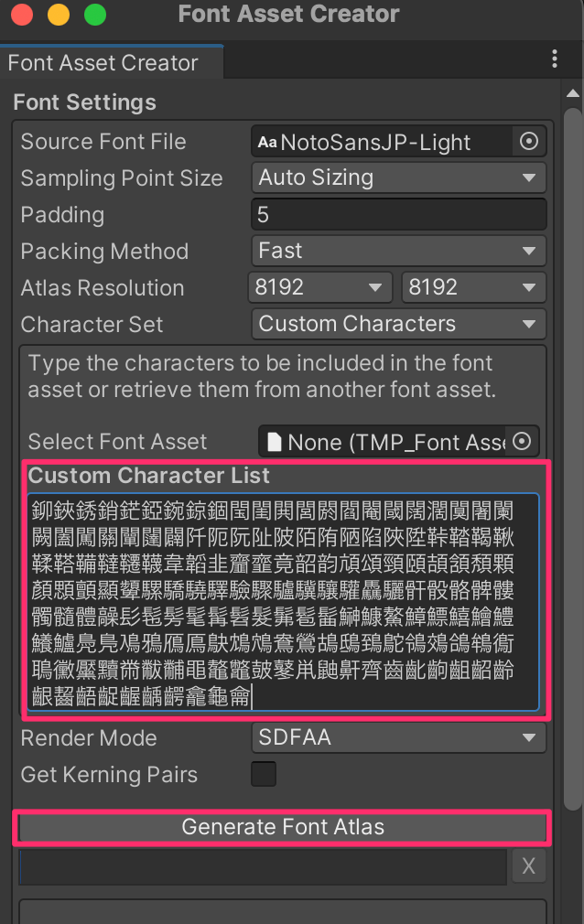Open the Sampling Point Size dropdown
The height and width of the screenshot is (924, 584).
click(398, 177)
